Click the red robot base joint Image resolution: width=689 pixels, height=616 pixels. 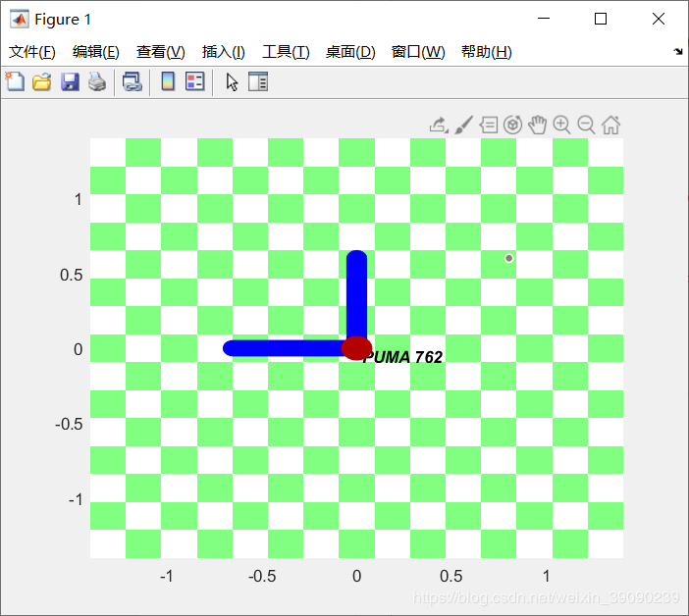[357, 348]
